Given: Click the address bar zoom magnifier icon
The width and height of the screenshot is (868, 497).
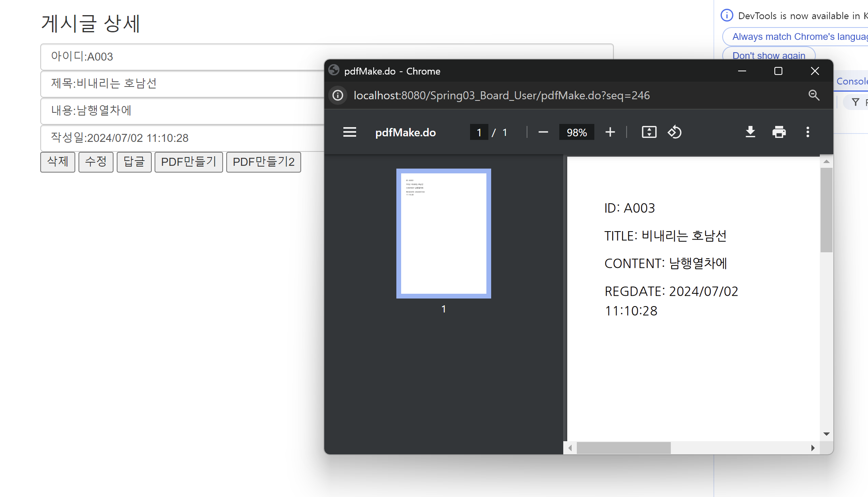Looking at the screenshot, I should [x=814, y=95].
